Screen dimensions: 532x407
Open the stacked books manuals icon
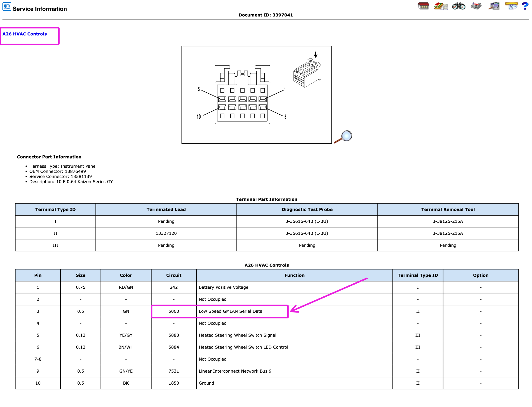coord(441,6)
